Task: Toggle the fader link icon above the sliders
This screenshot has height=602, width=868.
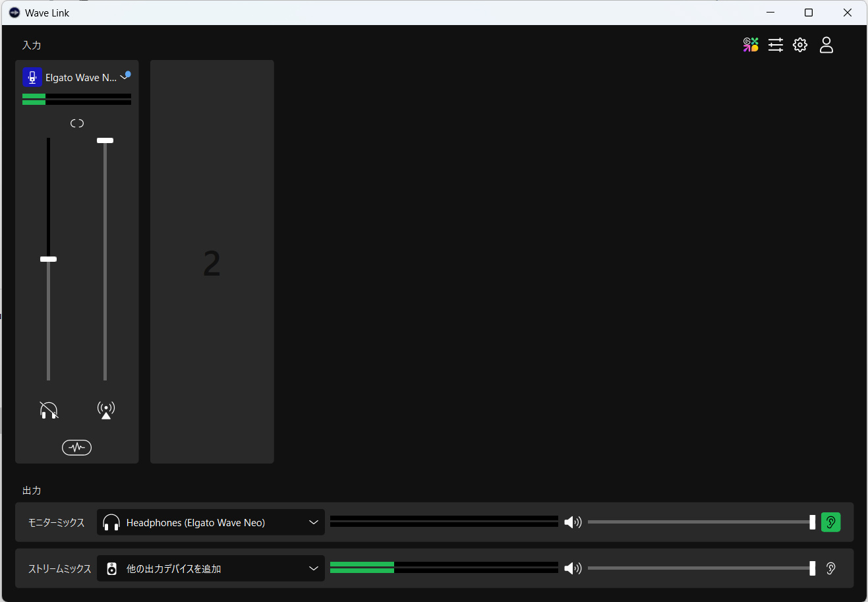Action: click(77, 123)
